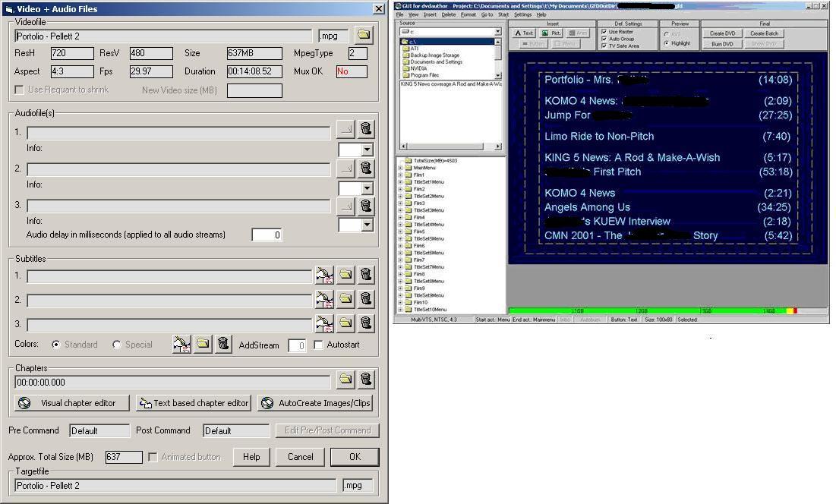Load chapters file via folder icon
Image resolution: width=836 pixels, height=504 pixels.
[345, 380]
